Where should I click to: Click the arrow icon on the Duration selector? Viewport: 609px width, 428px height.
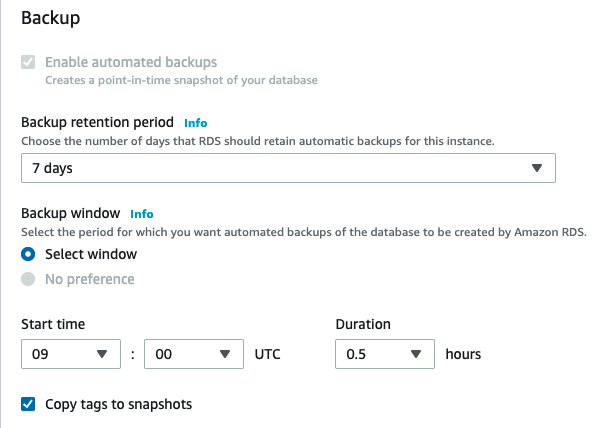coord(415,354)
